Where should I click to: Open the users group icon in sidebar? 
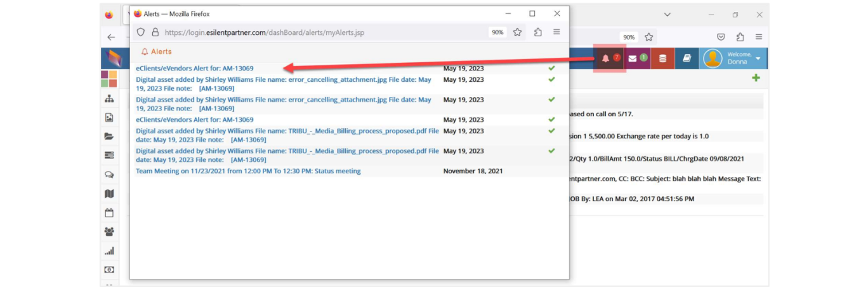point(109,232)
